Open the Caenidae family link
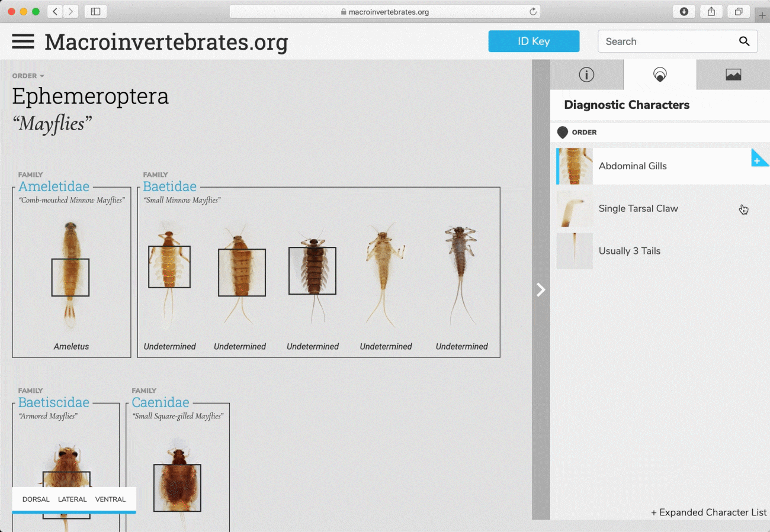Viewport: 770px width, 532px height. click(x=161, y=402)
